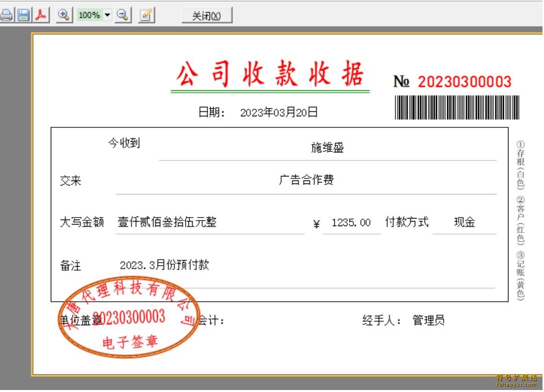Click the vertical copy text ③记账(黄色)

click(521, 275)
